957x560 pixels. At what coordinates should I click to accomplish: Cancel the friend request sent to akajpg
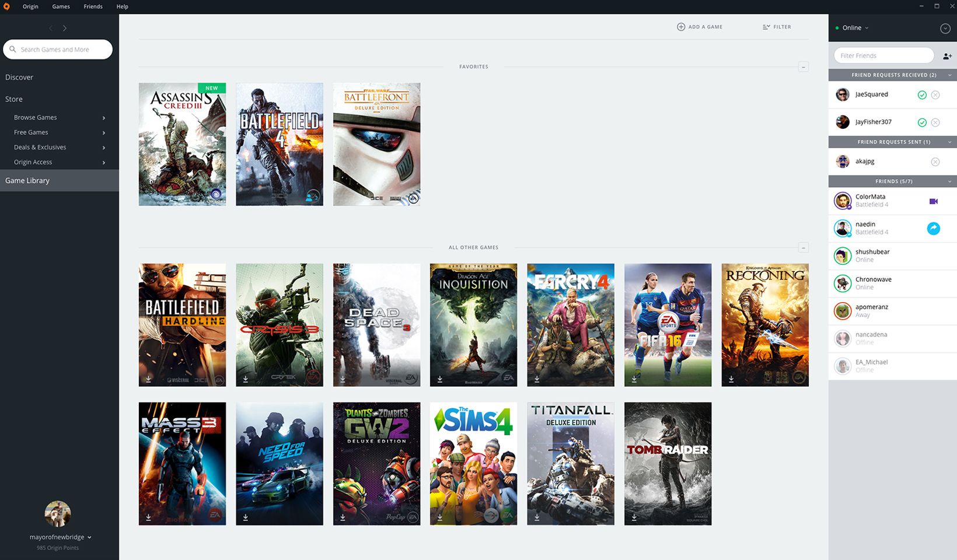tap(935, 162)
